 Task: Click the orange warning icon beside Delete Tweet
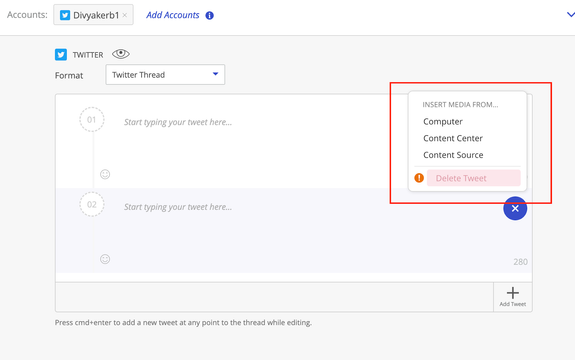[x=419, y=178]
